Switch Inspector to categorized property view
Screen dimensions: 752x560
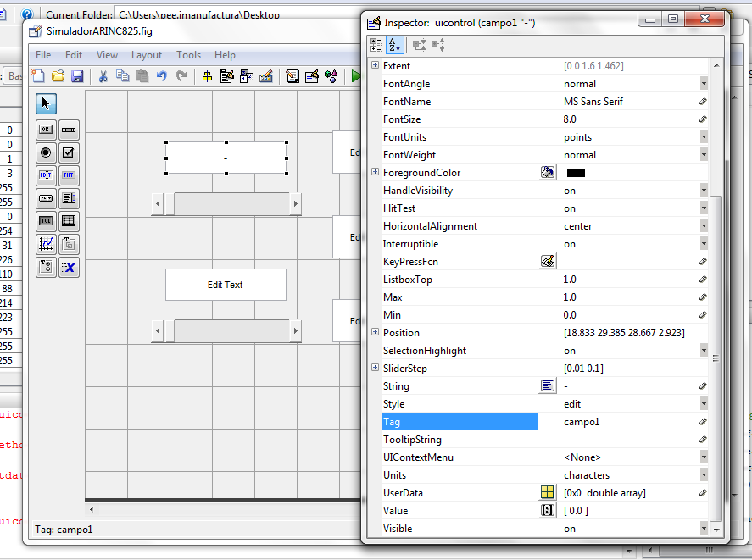(x=376, y=45)
